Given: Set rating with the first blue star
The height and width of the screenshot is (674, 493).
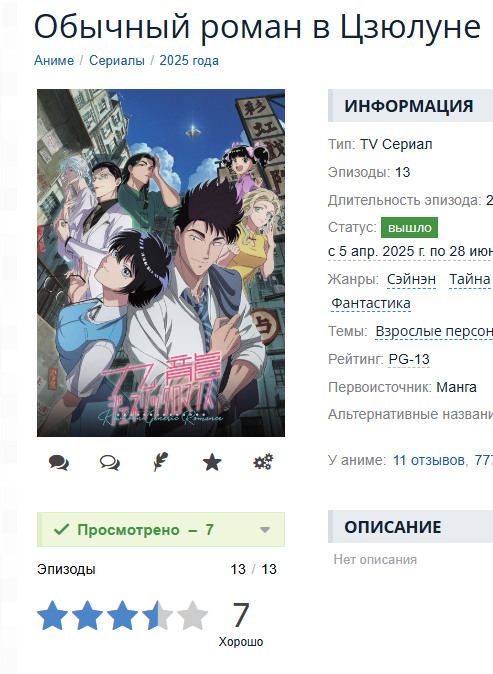Looking at the screenshot, I should coord(52,616).
